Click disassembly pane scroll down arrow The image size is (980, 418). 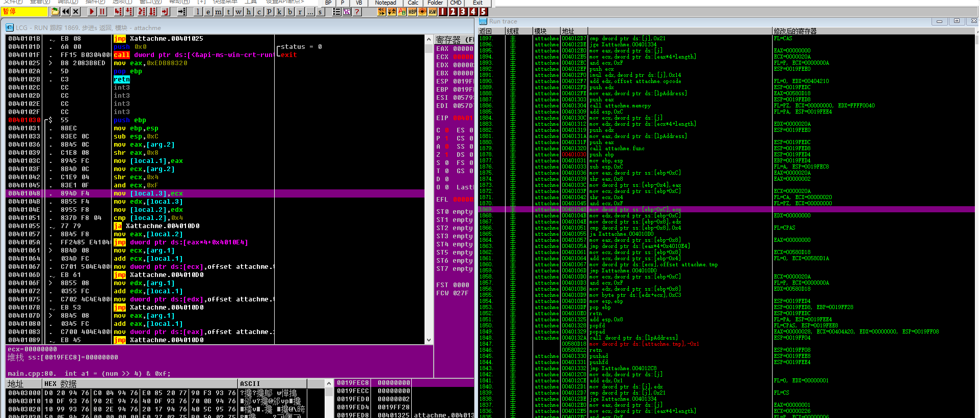click(429, 340)
